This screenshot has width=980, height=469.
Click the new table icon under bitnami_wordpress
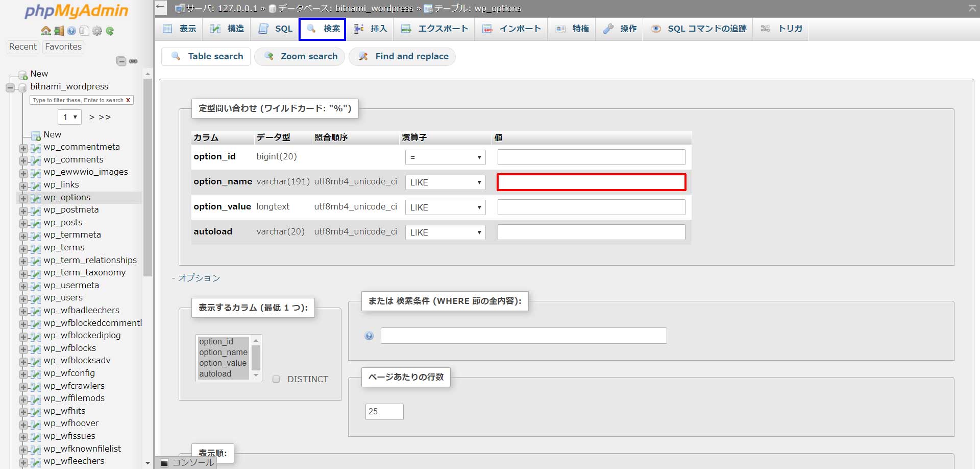(36, 136)
